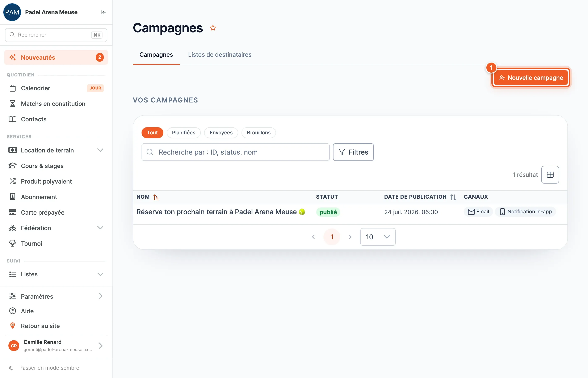The height and width of the screenshot is (378, 588).
Task: Filter campaigns by Planifiées
Action: point(184,133)
